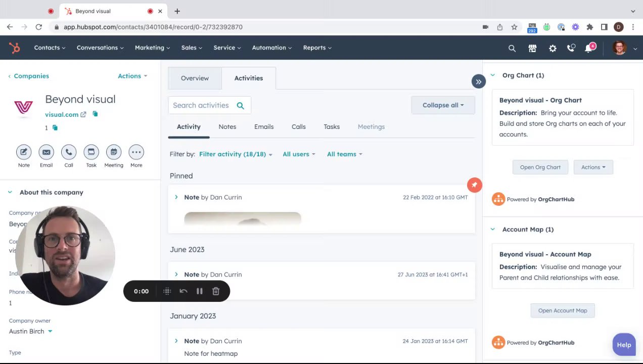Open Org Chart card Actions dropdown
Screen dimensions: 643x364
coord(593,167)
